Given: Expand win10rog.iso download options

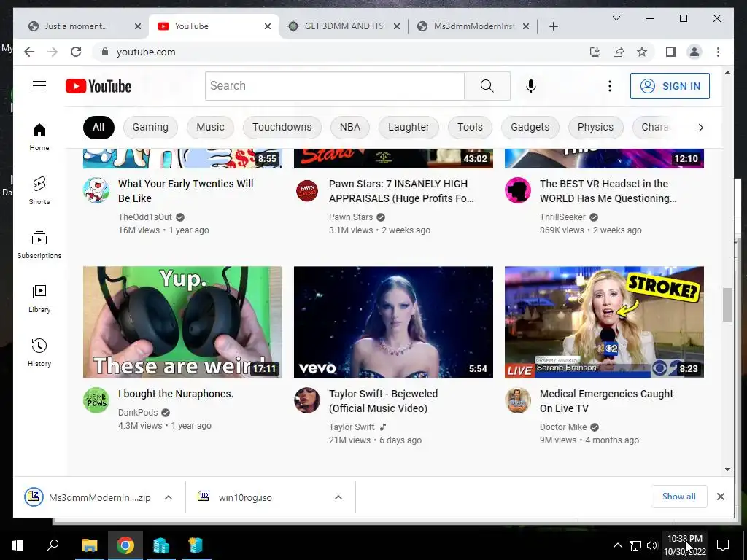Looking at the screenshot, I should tap(338, 497).
